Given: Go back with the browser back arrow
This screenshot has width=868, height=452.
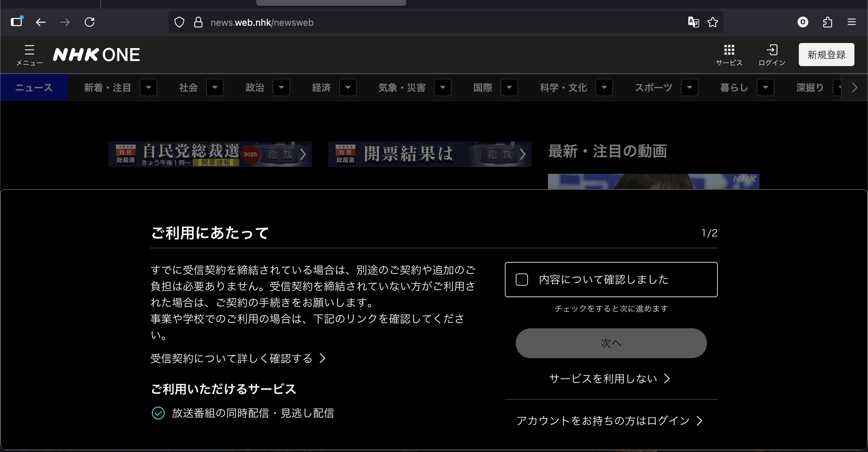Looking at the screenshot, I should click(41, 22).
